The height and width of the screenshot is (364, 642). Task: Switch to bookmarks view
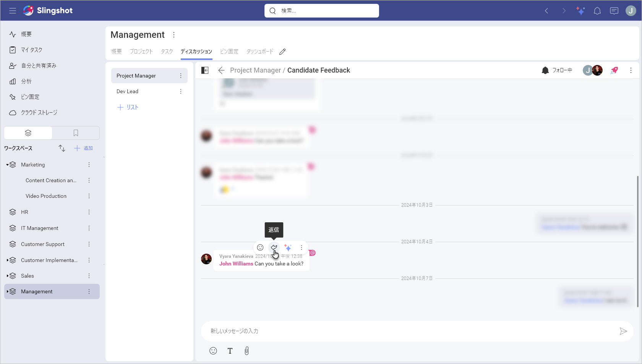tap(76, 133)
